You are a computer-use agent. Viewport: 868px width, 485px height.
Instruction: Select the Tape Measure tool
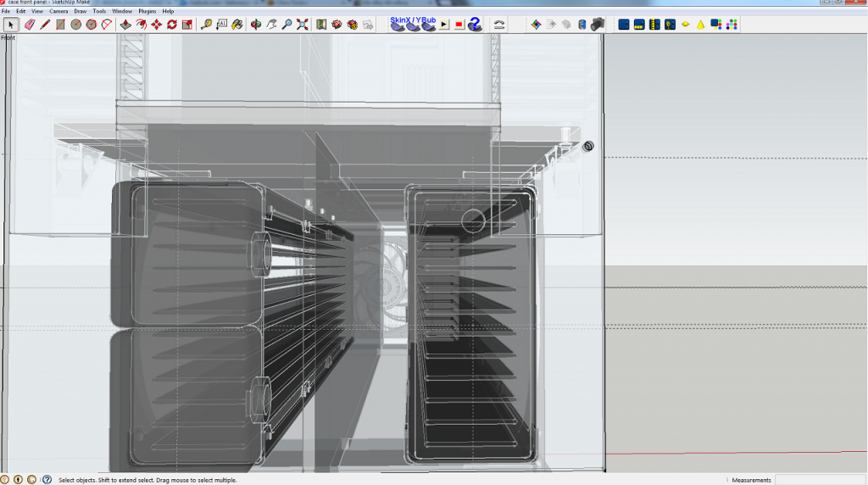206,25
